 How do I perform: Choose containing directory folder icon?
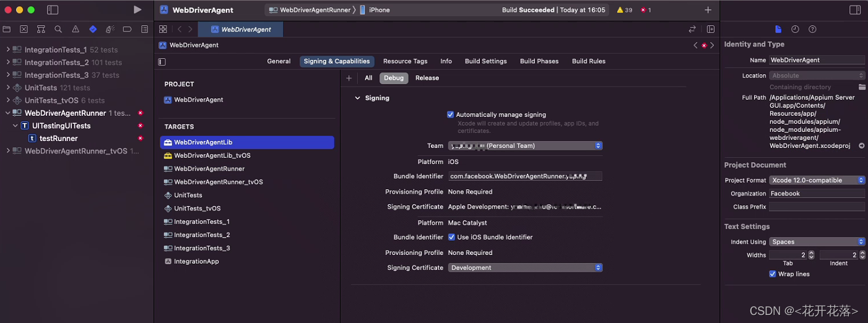(862, 87)
